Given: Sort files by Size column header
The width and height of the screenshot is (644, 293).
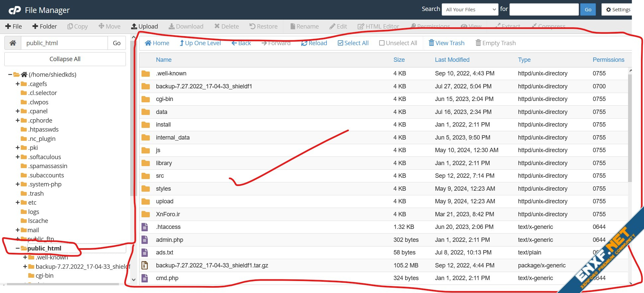Looking at the screenshot, I should click(x=399, y=60).
